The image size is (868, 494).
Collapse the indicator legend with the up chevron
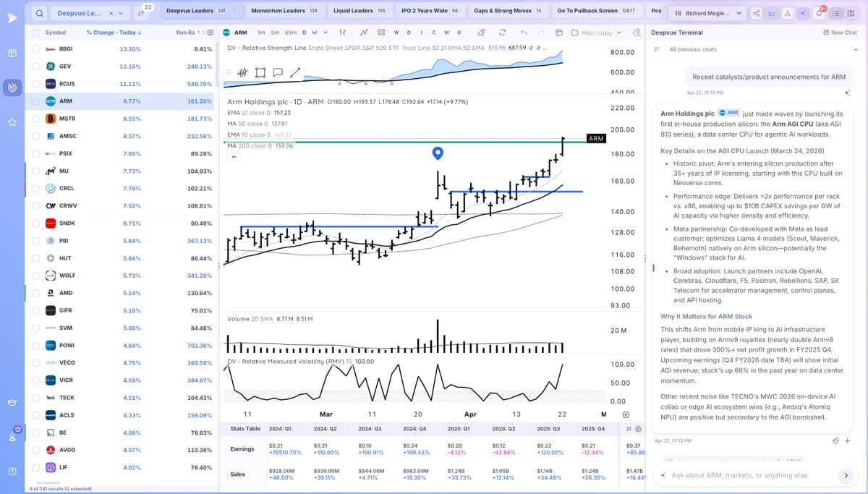(x=233, y=158)
